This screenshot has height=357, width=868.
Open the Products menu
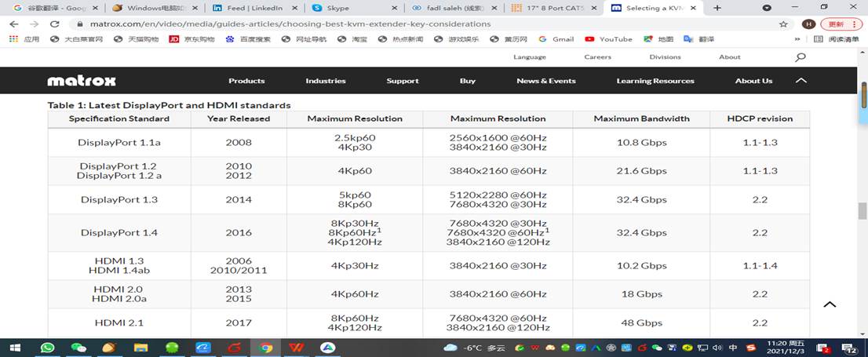(x=246, y=81)
